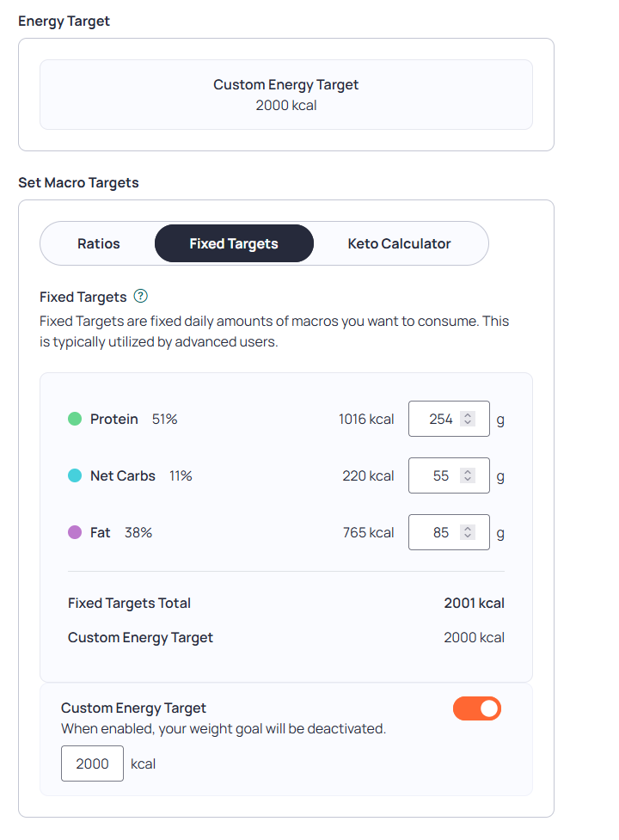This screenshot has width=619, height=840.
Task: Click the green Protein color dot
Action: 75,419
